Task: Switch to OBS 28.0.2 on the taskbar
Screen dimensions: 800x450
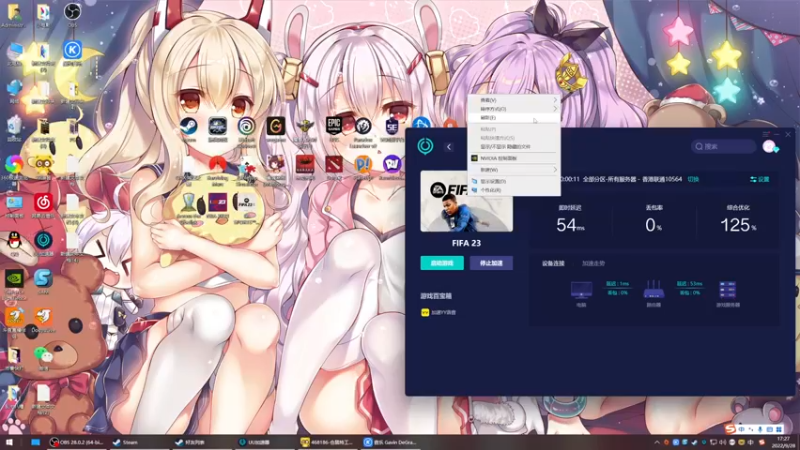Action: coord(78,442)
